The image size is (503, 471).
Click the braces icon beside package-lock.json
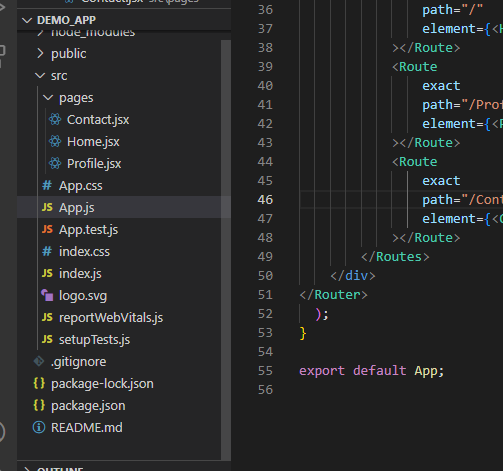tap(39, 383)
